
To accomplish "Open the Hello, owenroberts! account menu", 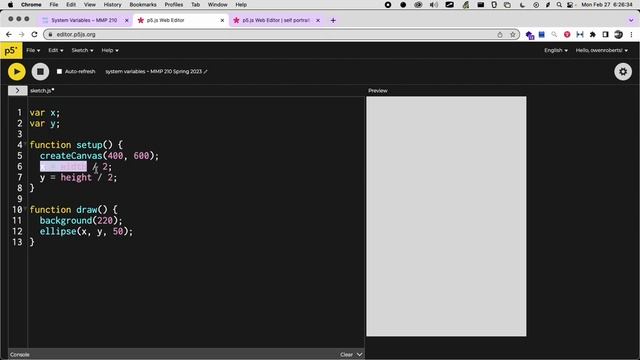I will (602, 51).
